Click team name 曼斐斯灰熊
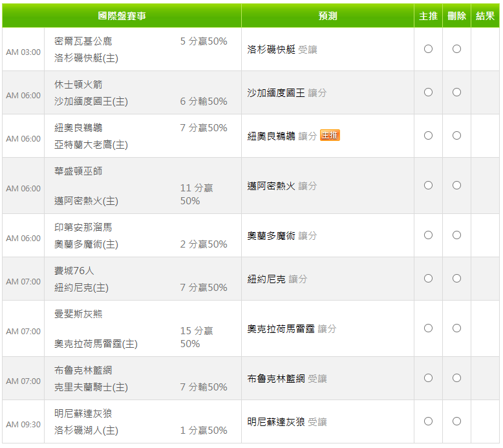This screenshot has width=503, height=448. [78, 314]
